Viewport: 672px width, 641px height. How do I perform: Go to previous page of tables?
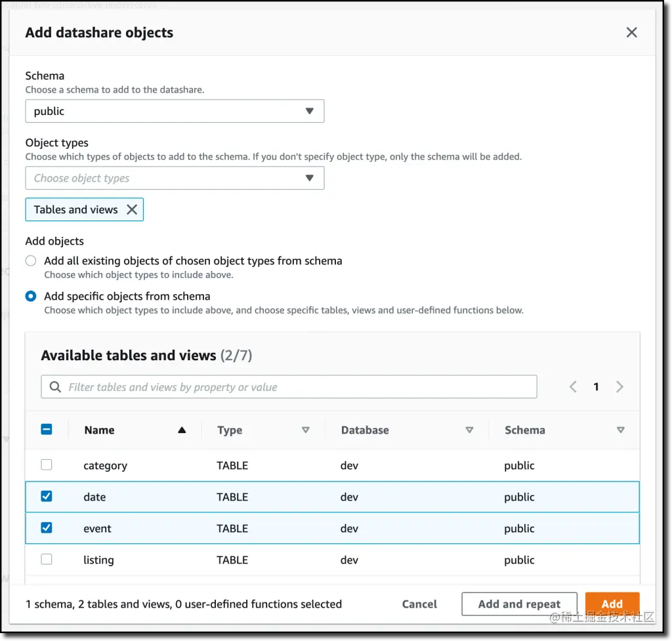(573, 387)
